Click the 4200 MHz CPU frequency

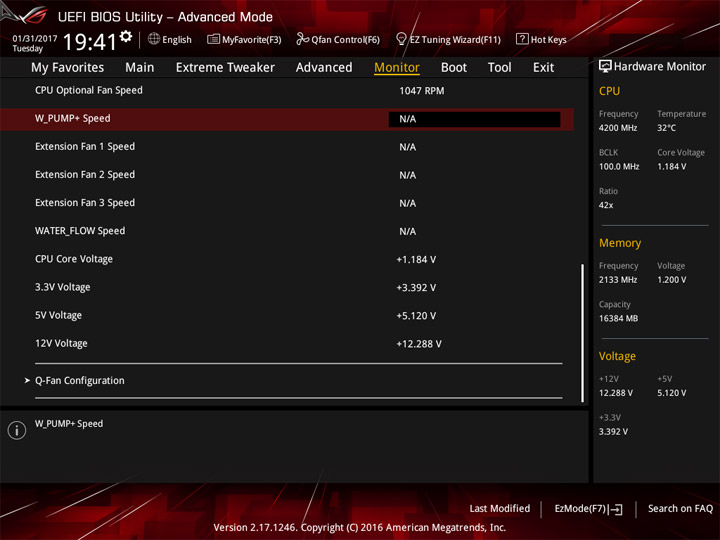coord(618,128)
